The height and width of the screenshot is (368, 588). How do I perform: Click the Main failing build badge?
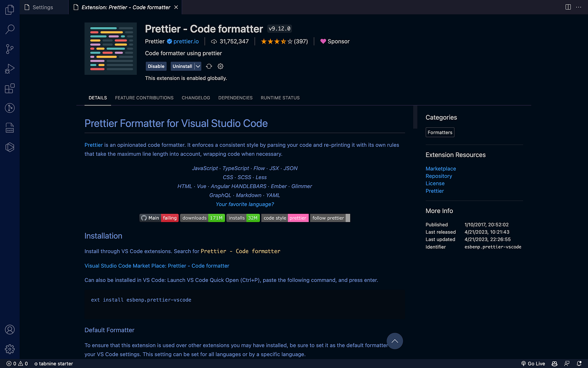[159, 218]
